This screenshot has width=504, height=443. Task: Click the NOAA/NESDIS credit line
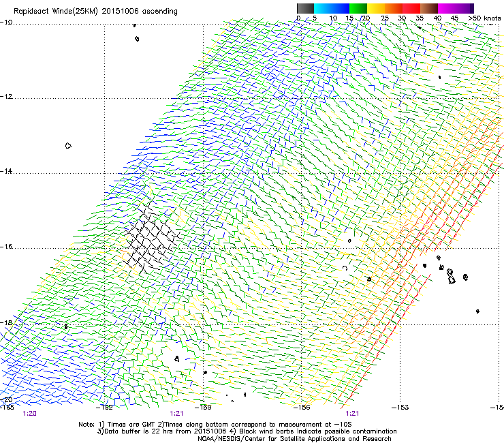click(294, 439)
